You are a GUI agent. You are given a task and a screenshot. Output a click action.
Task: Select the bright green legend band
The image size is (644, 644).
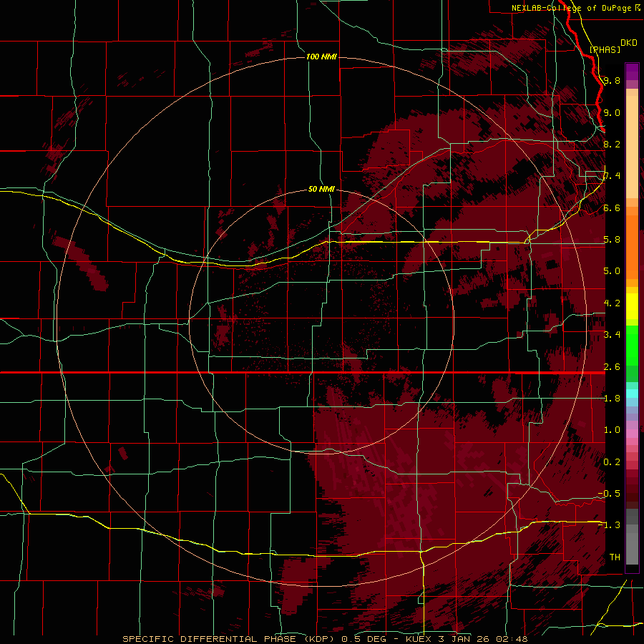pyautogui.click(x=632, y=345)
